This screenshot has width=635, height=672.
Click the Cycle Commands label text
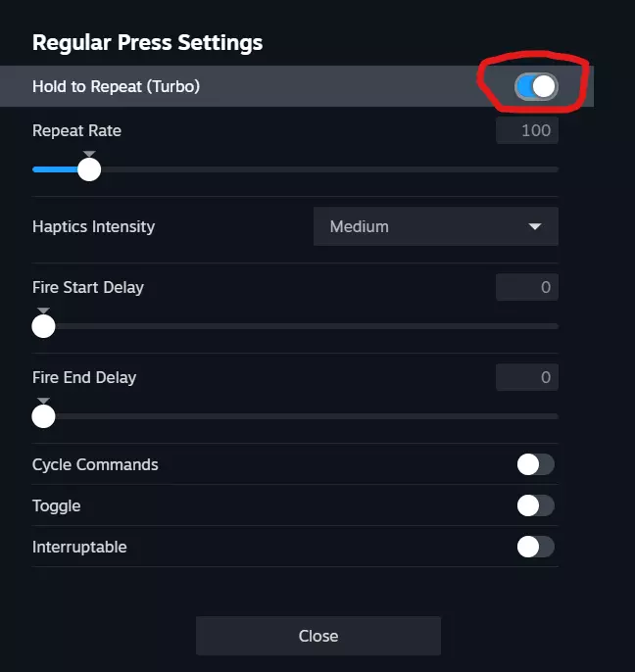coord(95,464)
